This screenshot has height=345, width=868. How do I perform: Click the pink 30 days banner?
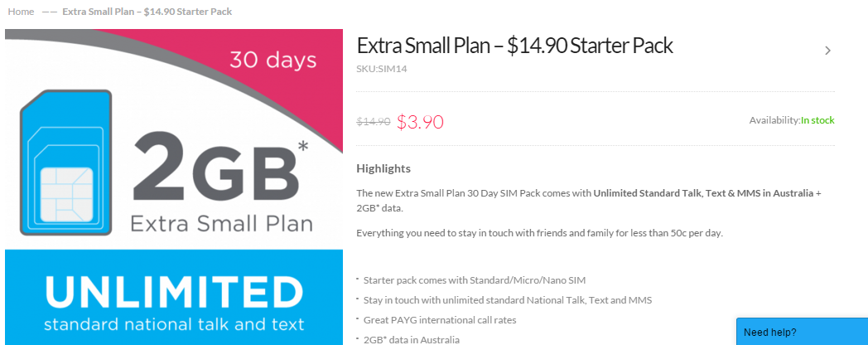click(x=272, y=61)
